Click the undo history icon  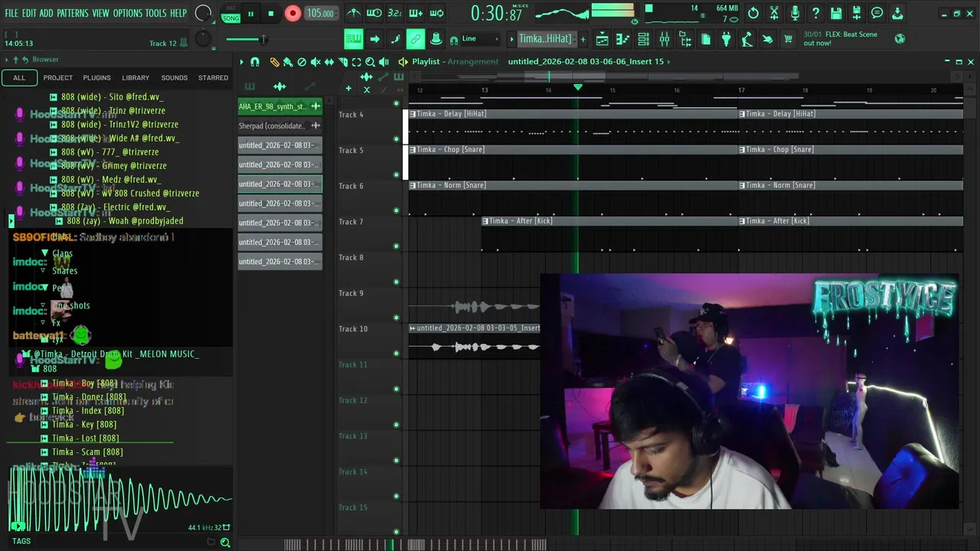click(753, 13)
